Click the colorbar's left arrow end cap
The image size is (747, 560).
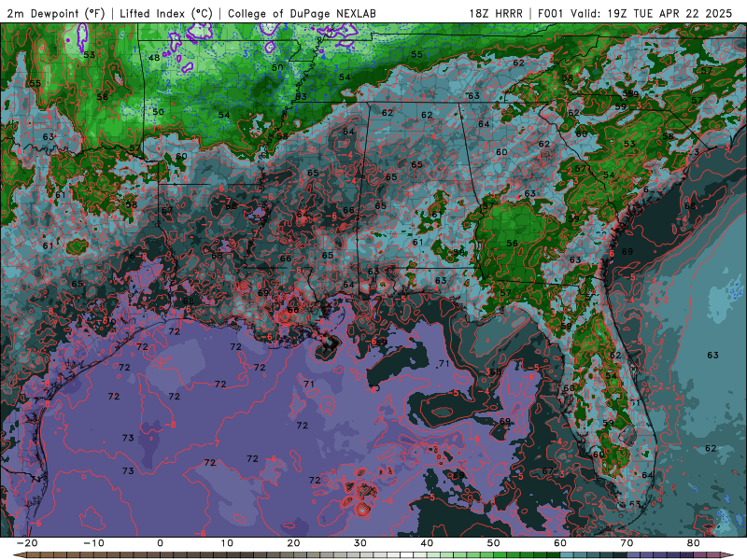(20, 555)
